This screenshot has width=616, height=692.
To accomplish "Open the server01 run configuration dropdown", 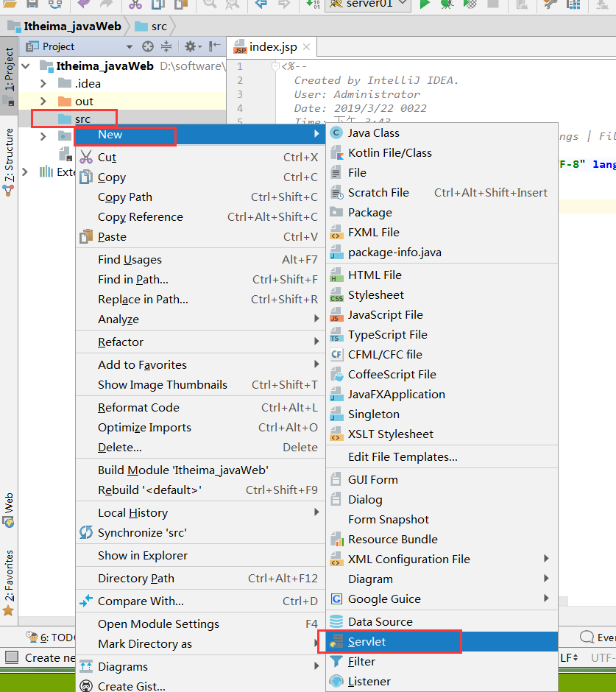I will (x=369, y=4).
